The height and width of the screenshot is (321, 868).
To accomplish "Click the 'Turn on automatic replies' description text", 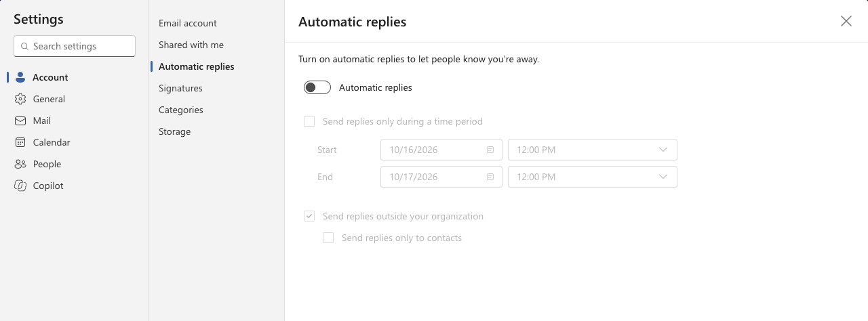I will click(418, 59).
